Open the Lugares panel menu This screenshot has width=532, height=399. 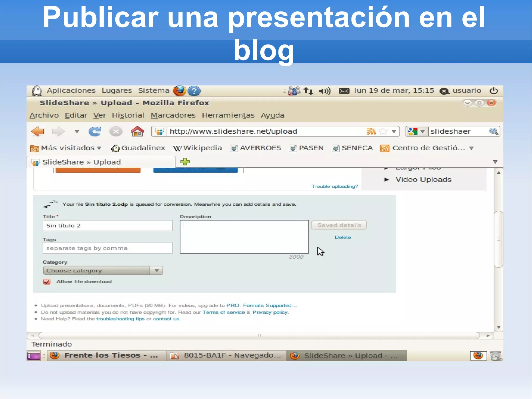117,90
